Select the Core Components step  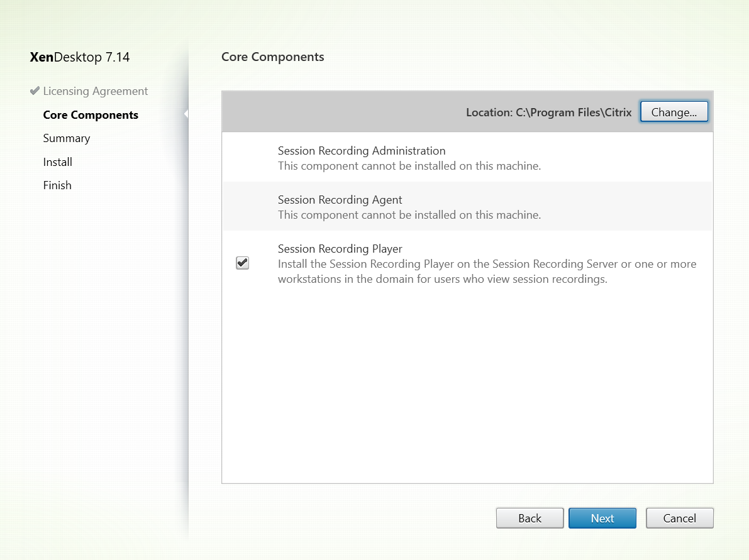[x=91, y=115]
